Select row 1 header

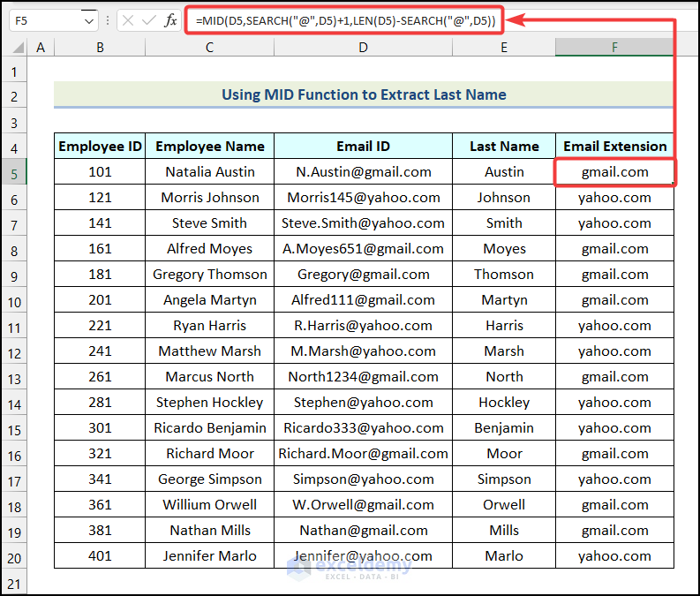click(x=14, y=69)
